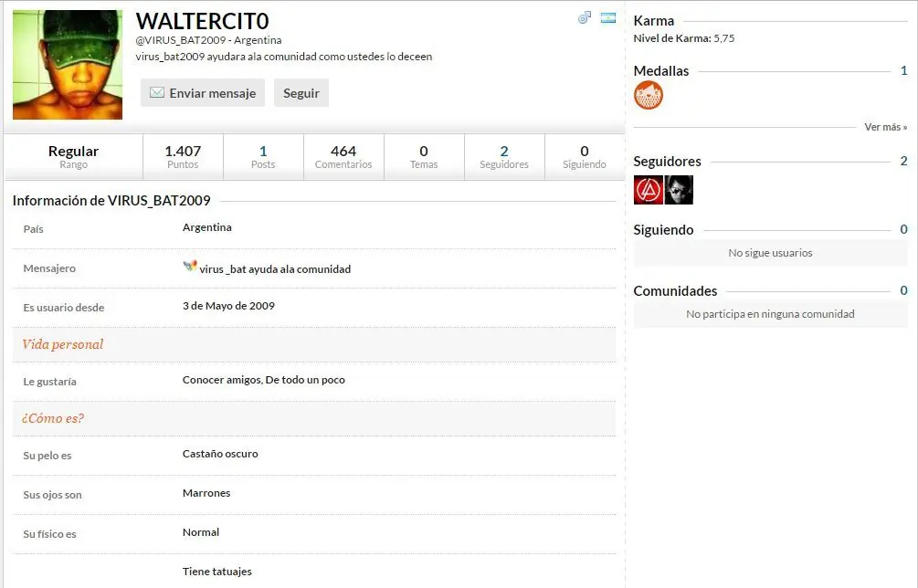Click the Siguiendo count 0 in sidebar

pyautogui.click(x=904, y=229)
